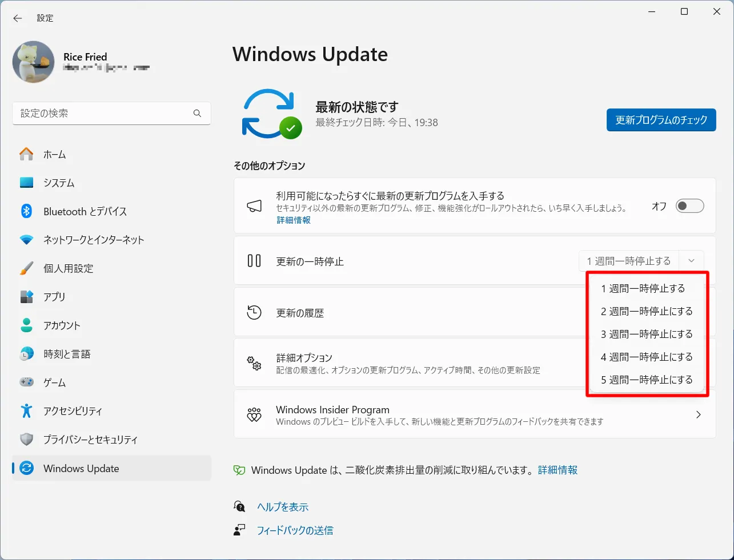
Task: Select the 個人用設定 paintbrush icon
Action: click(26, 268)
